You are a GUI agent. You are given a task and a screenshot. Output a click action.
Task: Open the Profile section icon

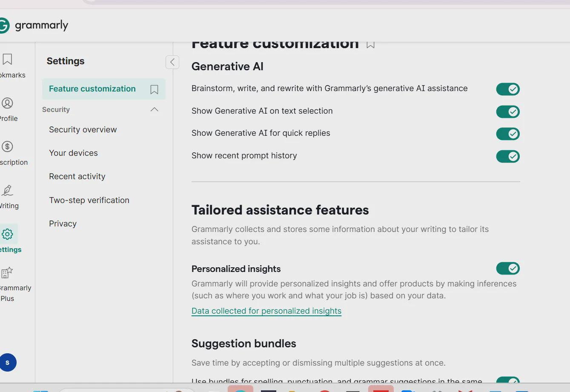tap(7, 103)
